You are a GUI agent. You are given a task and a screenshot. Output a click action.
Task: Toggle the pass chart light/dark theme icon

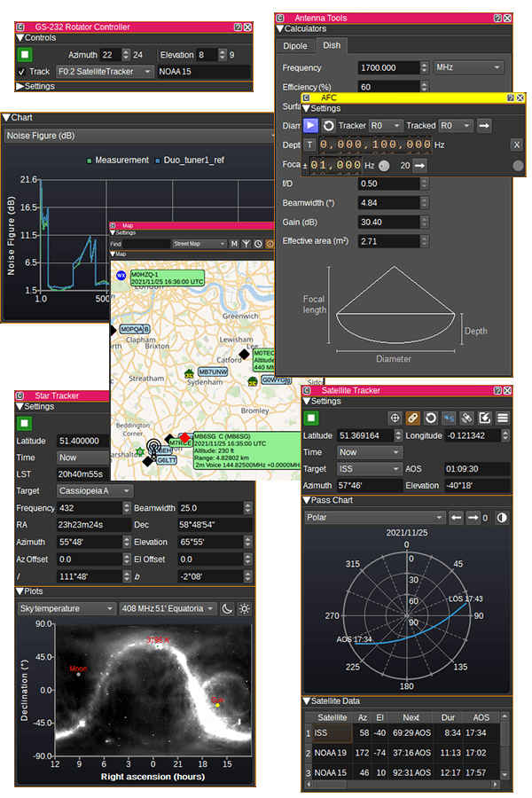(x=502, y=518)
